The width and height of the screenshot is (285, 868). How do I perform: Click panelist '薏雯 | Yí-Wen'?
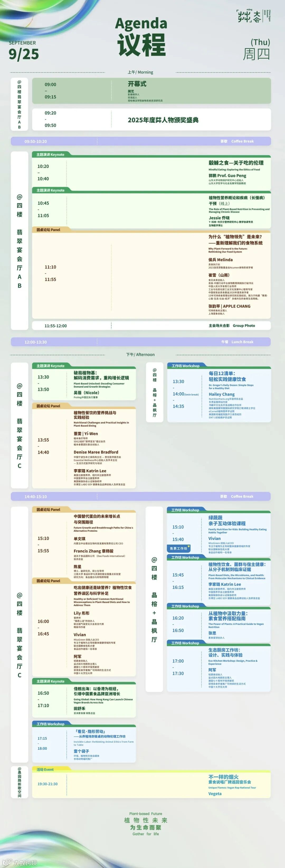[x=85, y=434]
